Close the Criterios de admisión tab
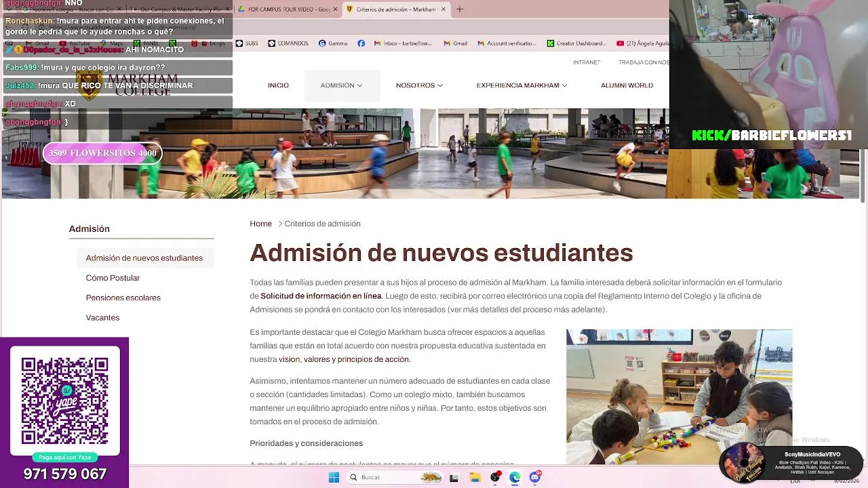The height and width of the screenshot is (488, 868). (x=442, y=9)
